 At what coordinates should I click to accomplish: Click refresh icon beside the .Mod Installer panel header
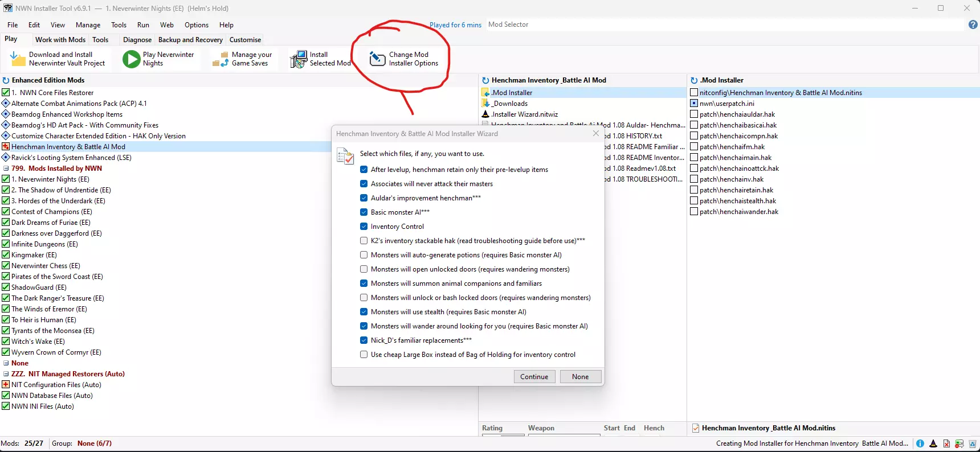[694, 80]
